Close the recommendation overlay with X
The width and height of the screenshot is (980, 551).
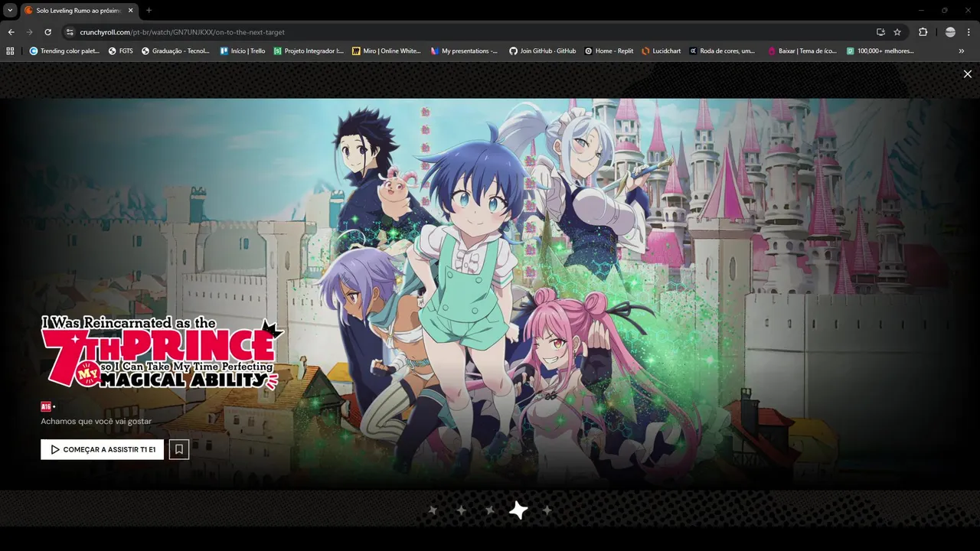[968, 74]
